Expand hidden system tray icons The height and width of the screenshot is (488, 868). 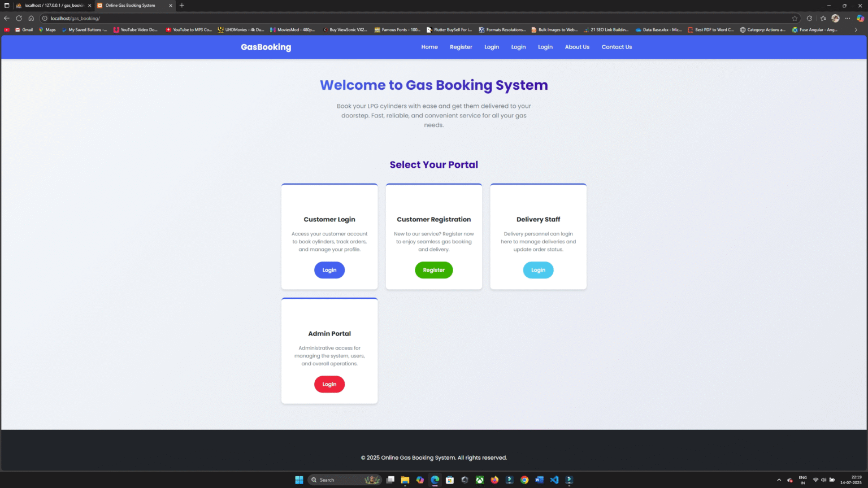(779, 479)
